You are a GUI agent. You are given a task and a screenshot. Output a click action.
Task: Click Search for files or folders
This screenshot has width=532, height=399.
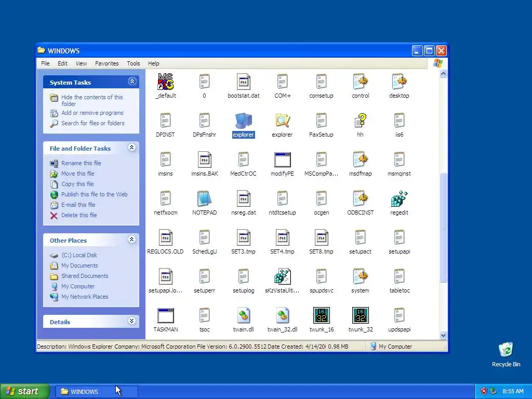92,123
